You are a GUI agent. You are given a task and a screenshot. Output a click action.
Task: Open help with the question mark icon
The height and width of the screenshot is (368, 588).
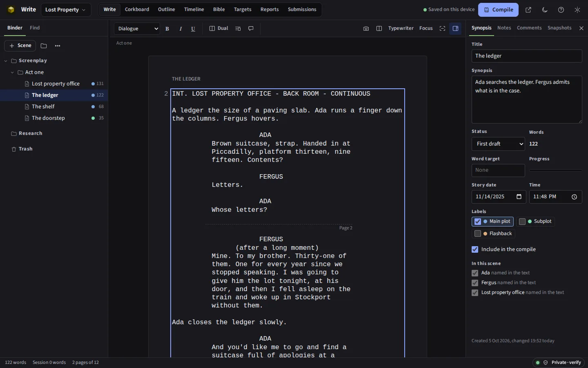tap(561, 10)
